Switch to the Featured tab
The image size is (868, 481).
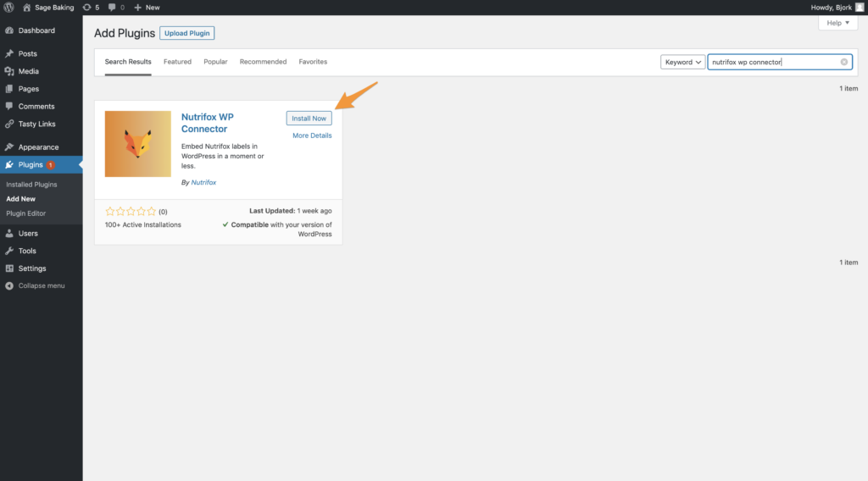(x=177, y=61)
